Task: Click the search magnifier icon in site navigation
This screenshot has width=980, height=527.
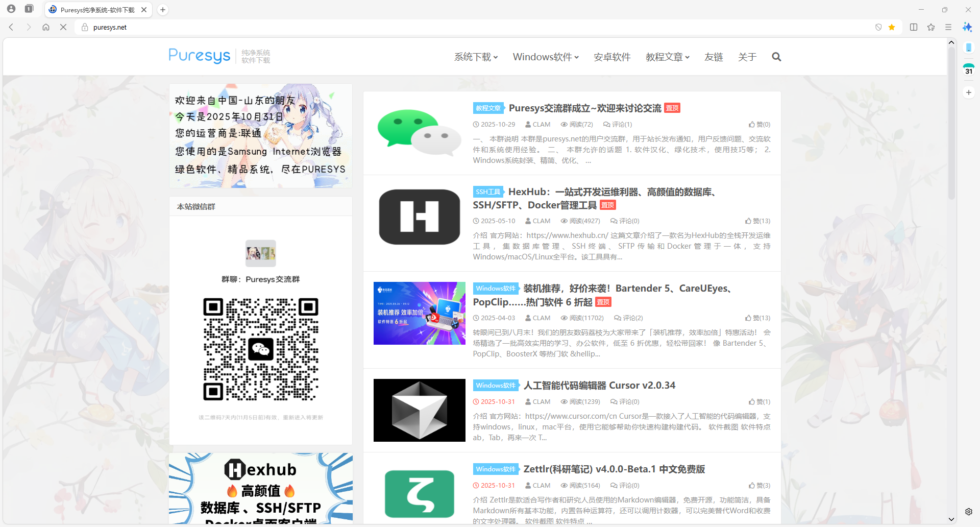Action: pyautogui.click(x=776, y=57)
